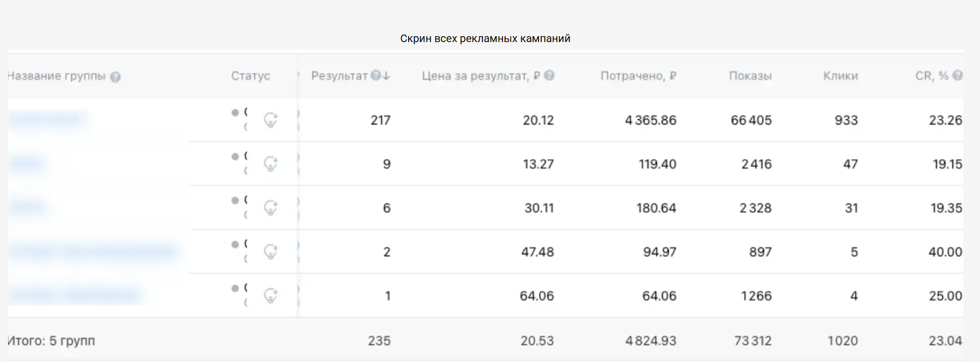Click impressions value 897
The height and width of the screenshot is (362, 980).
coord(761,252)
